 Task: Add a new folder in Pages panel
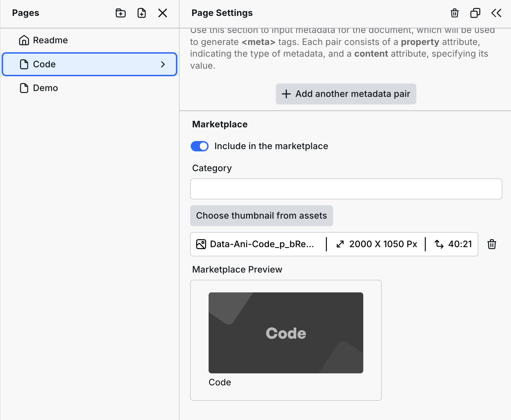121,13
